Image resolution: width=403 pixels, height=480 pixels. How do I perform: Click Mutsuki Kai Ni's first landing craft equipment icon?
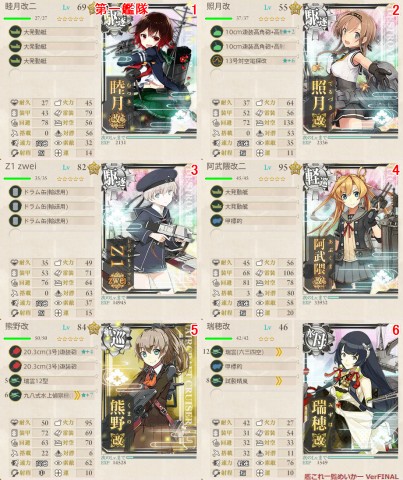pyautogui.click(x=15, y=32)
